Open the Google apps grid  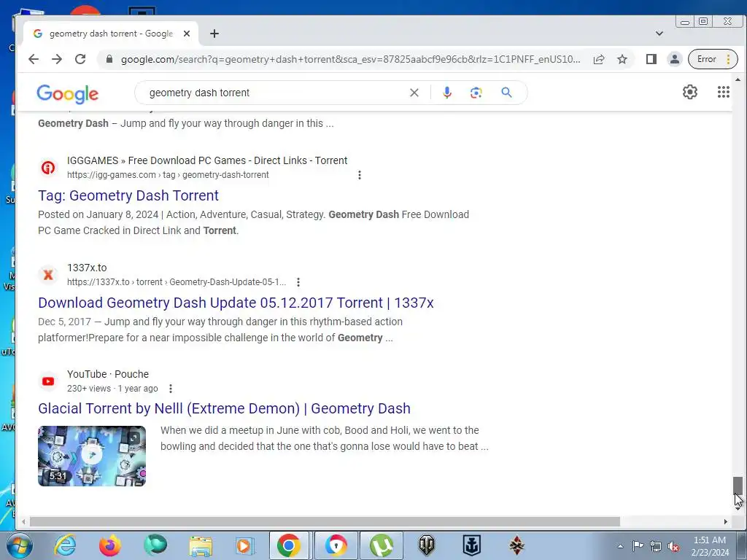(723, 92)
